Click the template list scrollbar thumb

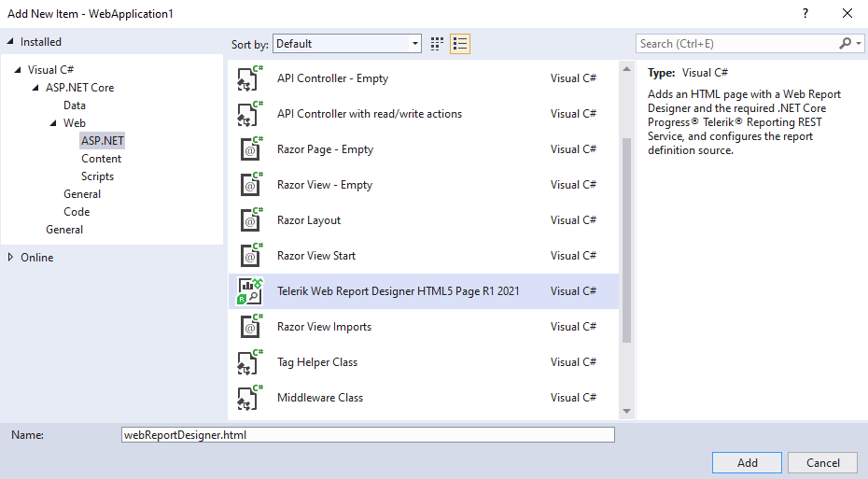[x=626, y=240]
